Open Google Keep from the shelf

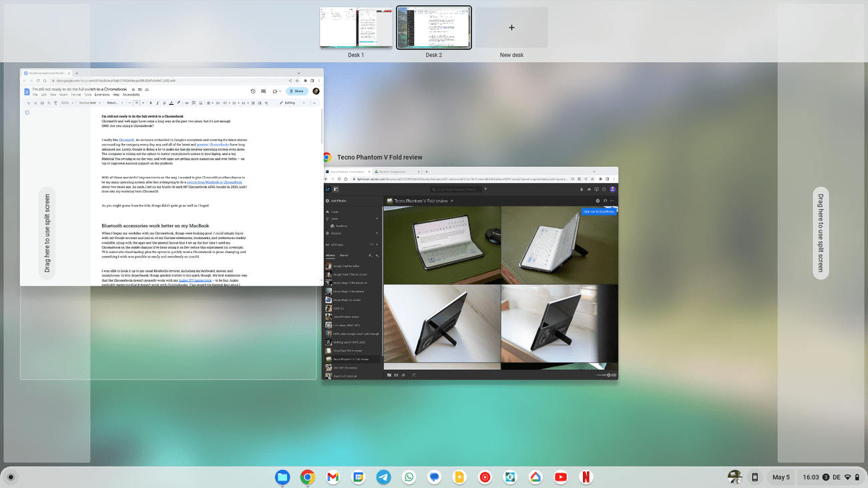459,477
